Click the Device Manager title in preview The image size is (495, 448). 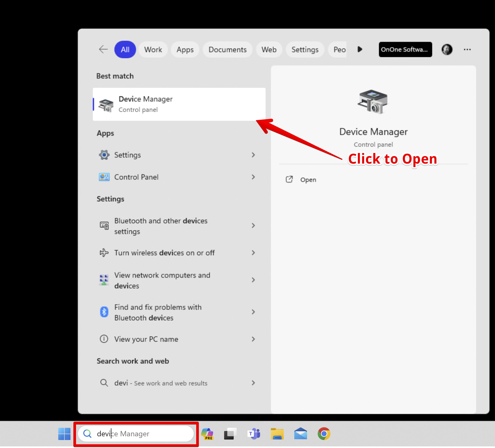[373, 132]
